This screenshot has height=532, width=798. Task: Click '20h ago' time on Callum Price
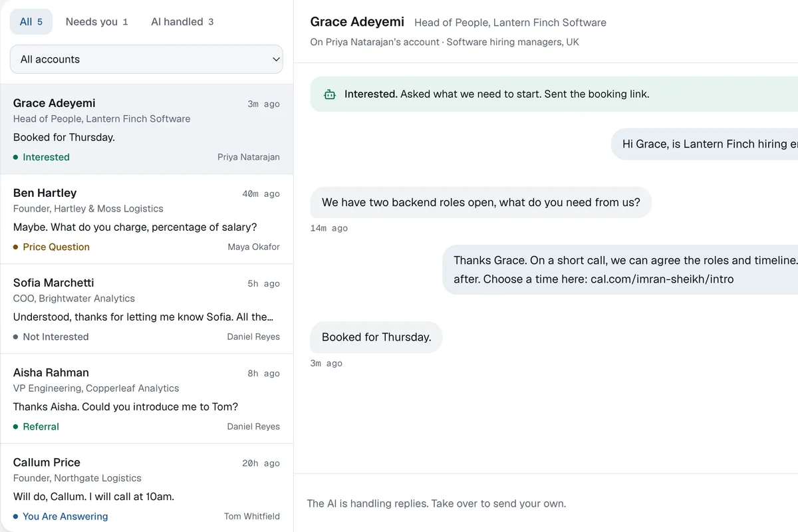tap(261, 464)
